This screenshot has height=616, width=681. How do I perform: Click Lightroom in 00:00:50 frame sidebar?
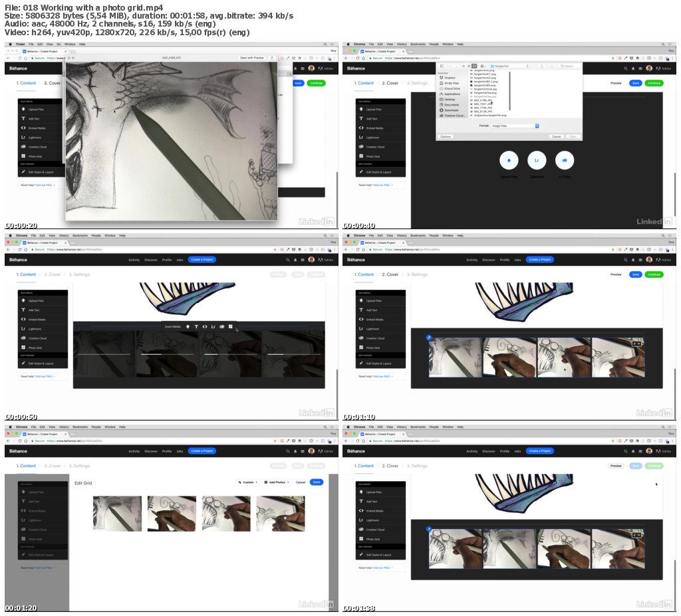pyautogui.click(x=43, y=329)
